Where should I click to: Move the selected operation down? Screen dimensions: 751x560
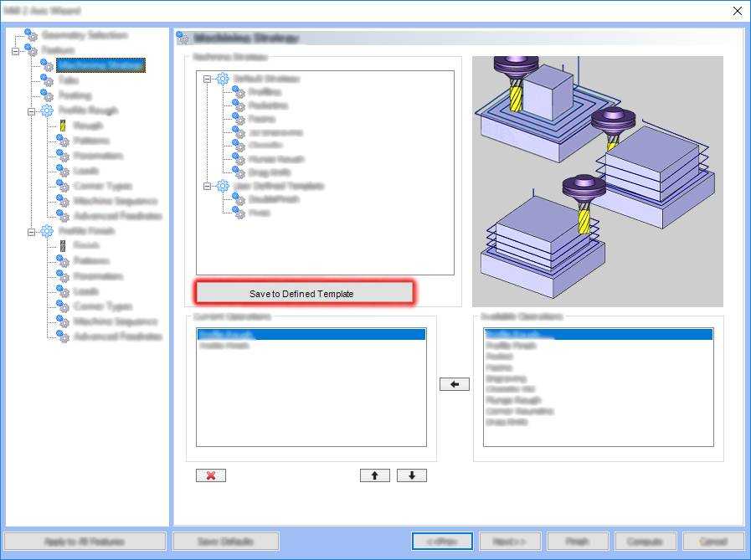pyautogui.click(x=411, y=475)
